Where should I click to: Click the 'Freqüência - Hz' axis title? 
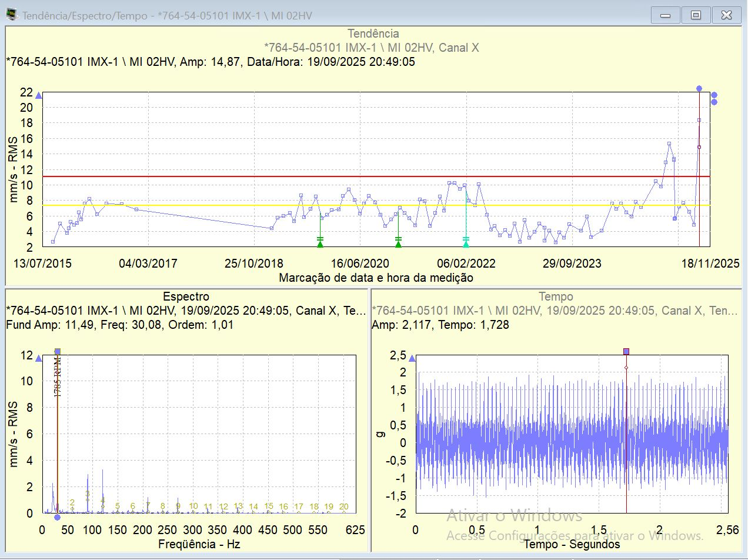199,544
